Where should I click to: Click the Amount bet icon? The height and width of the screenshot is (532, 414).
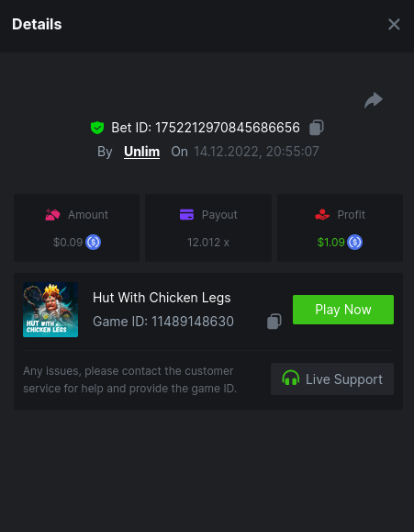click(52, 215)
